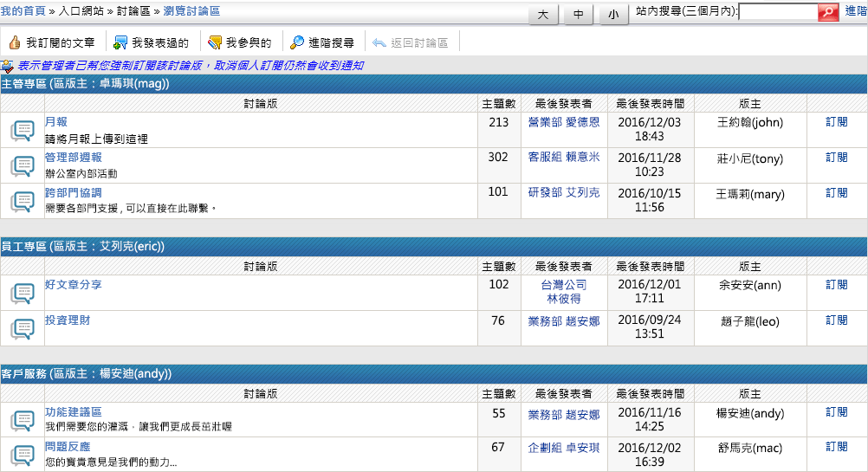Screen dimensions: 868x472
Task: Set font size to large (大)
Action: 543,15
